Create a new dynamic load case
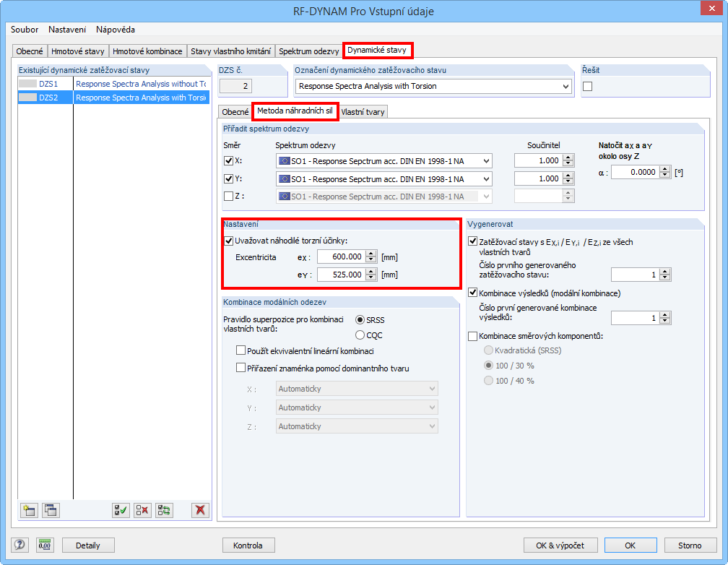Viewport: 728px width, 565px height. tap(29, 510)
